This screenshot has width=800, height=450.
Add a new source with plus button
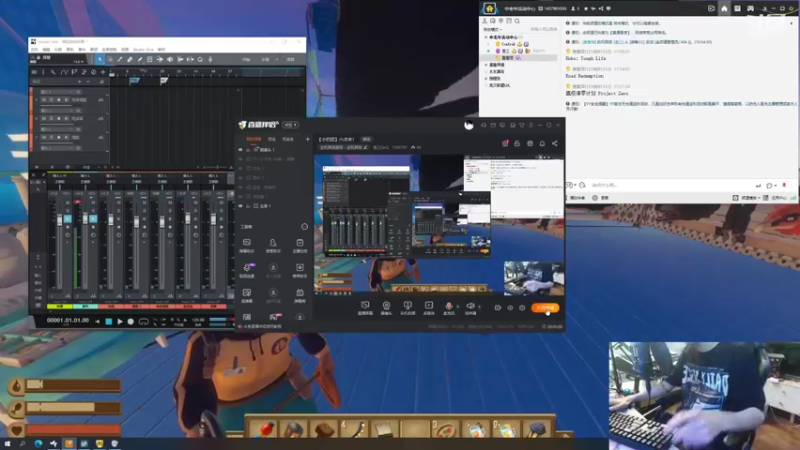[x=307, y=139]
